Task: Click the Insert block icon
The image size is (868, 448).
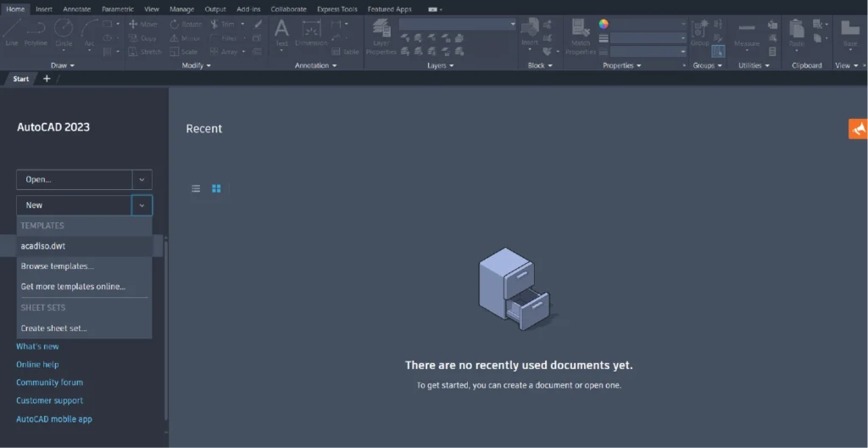Action: coord(530,33)
